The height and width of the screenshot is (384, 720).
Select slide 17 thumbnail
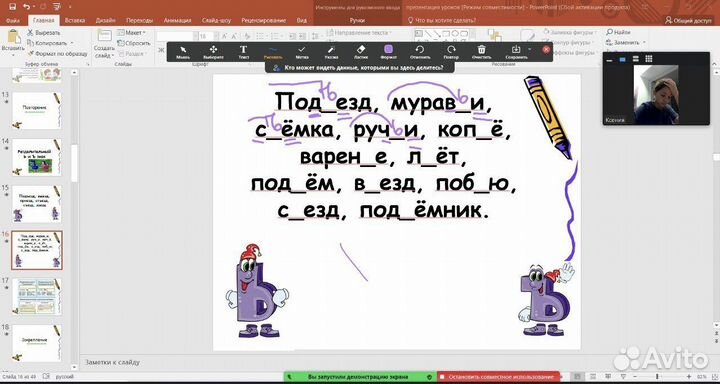(36, 297)
